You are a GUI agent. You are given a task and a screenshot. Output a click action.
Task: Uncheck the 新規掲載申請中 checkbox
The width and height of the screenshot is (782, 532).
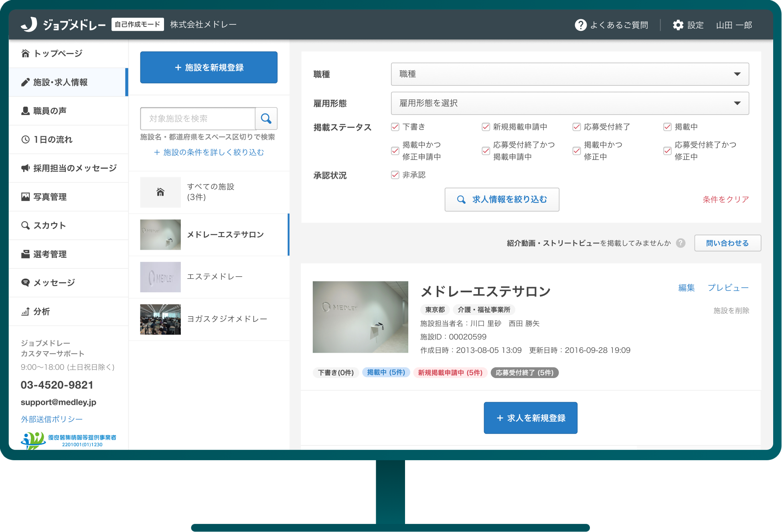486,127
